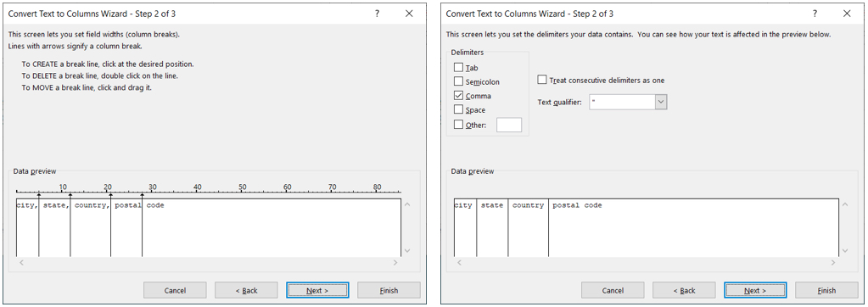Click right preview vertical scrollbar down arrow
The width and height of the screenshot is (868, 307).
click(x=845, y=250)
